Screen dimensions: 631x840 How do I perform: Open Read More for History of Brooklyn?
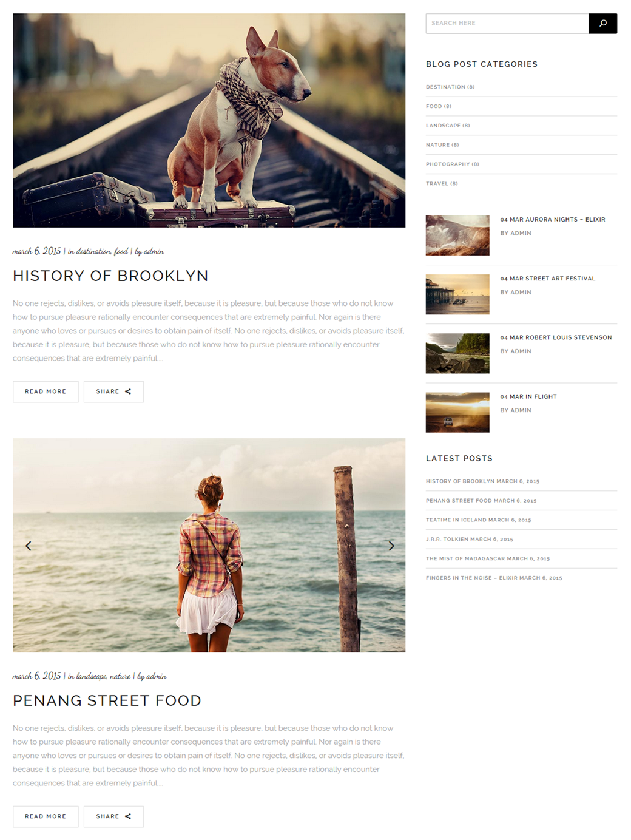point(46,391)
